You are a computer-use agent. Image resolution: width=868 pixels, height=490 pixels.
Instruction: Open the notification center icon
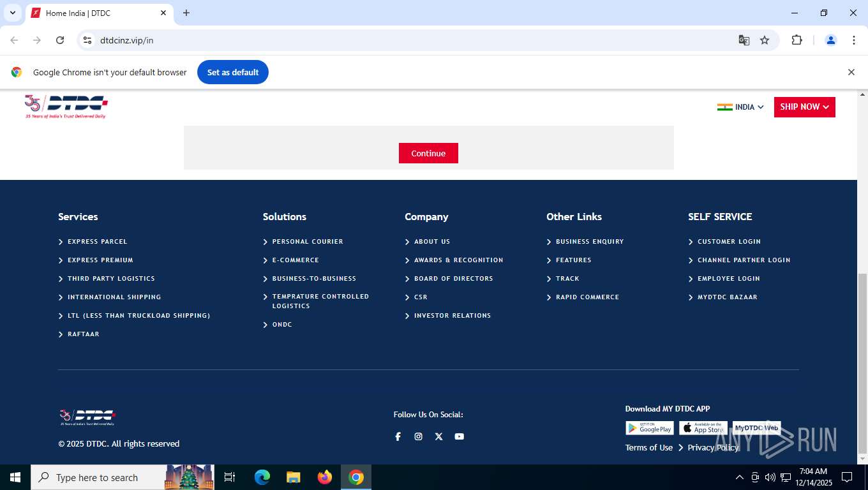[x=847, y=477]
